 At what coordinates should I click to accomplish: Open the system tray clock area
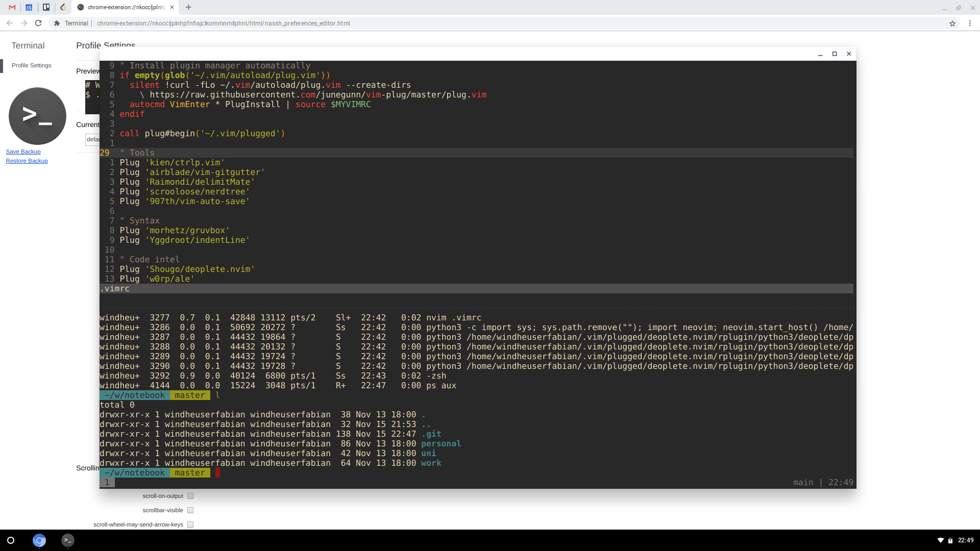coord(965,540)
